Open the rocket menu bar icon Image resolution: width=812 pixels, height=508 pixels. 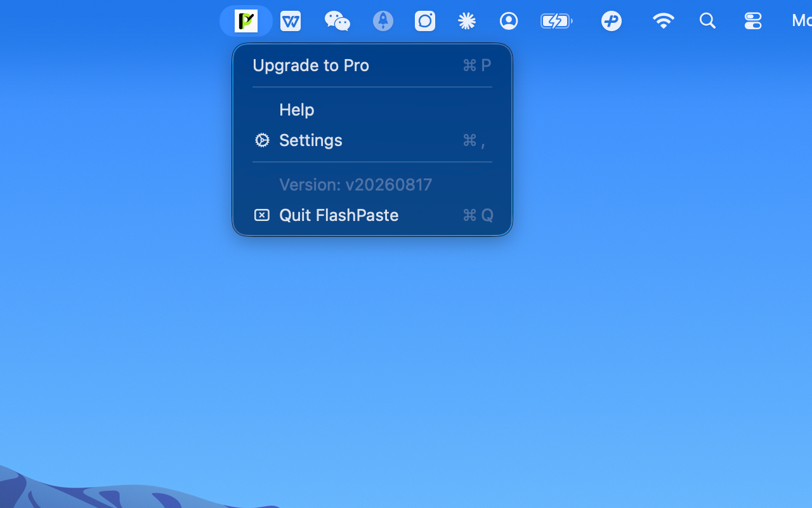click(383, 21)
